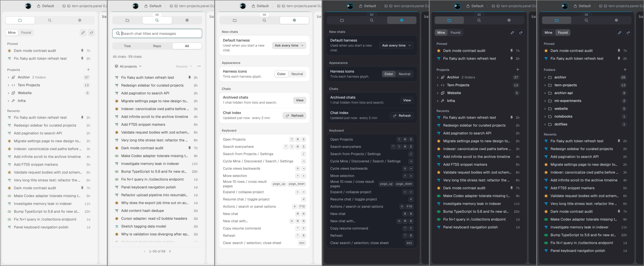
Task: Click the magnifier icon inside the search chats field
Action: (118, 33)
